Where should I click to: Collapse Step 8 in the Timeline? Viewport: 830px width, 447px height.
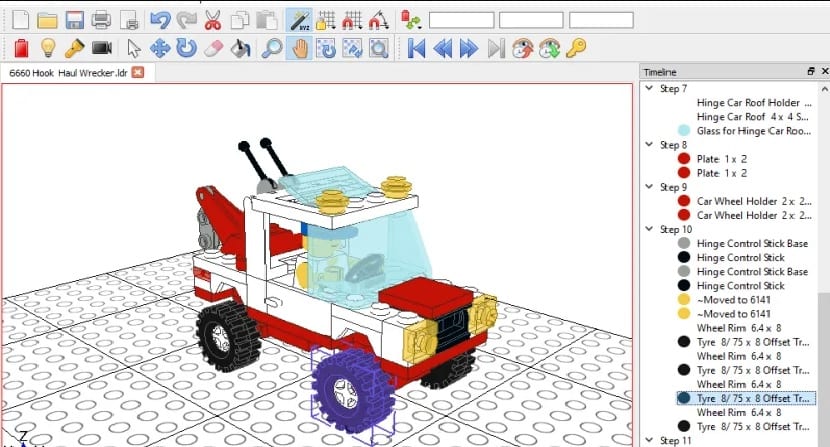(x=649, y=144)
